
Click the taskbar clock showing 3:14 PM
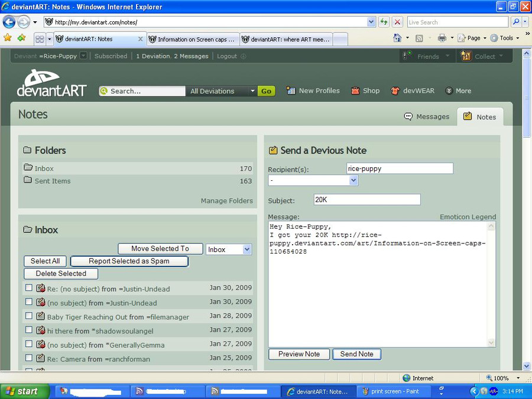point(512,391)
